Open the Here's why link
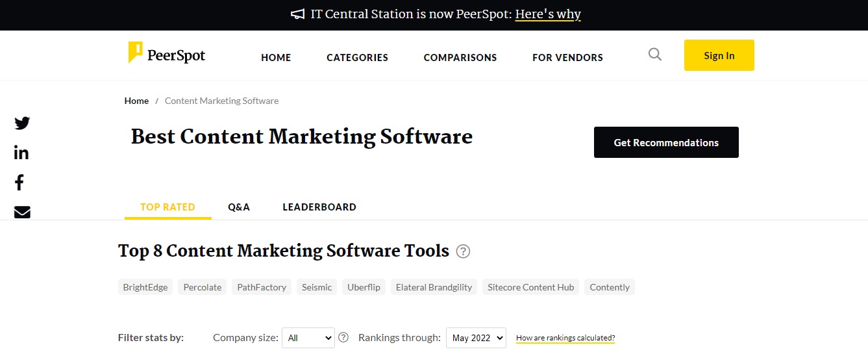This screenshot has width=868, height=358. click(548, 14)
